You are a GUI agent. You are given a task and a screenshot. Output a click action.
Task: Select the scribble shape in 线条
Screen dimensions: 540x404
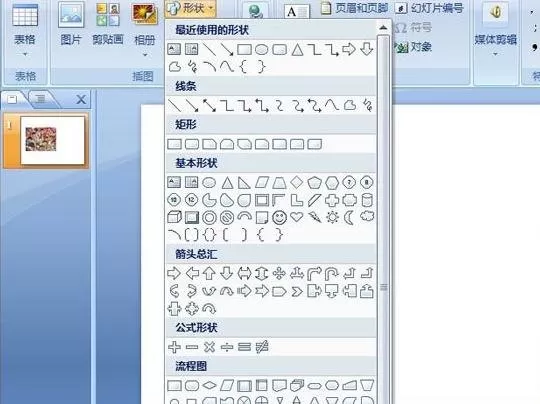[367, 105]
